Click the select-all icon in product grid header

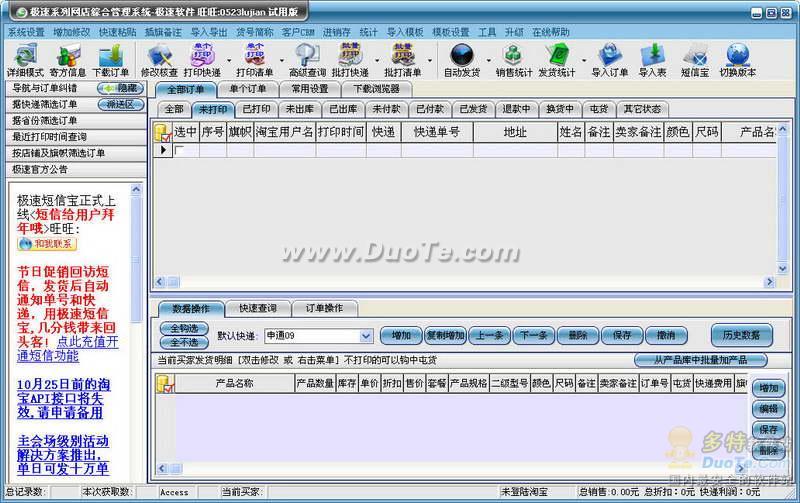coord(165,384)
